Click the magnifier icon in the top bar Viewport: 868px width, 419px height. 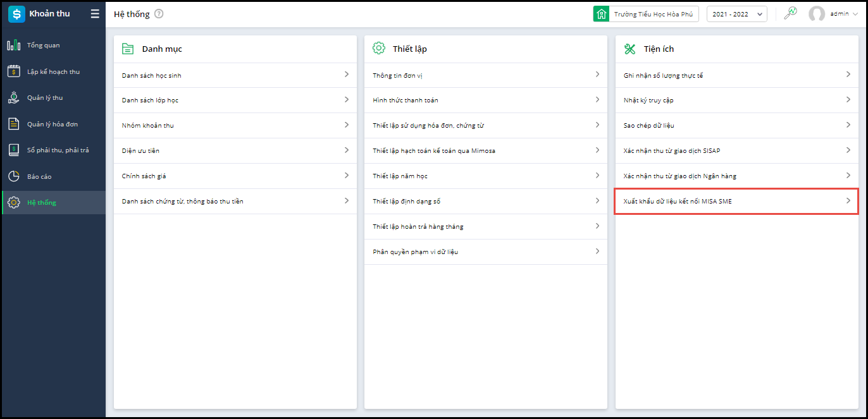coord(790,13)
